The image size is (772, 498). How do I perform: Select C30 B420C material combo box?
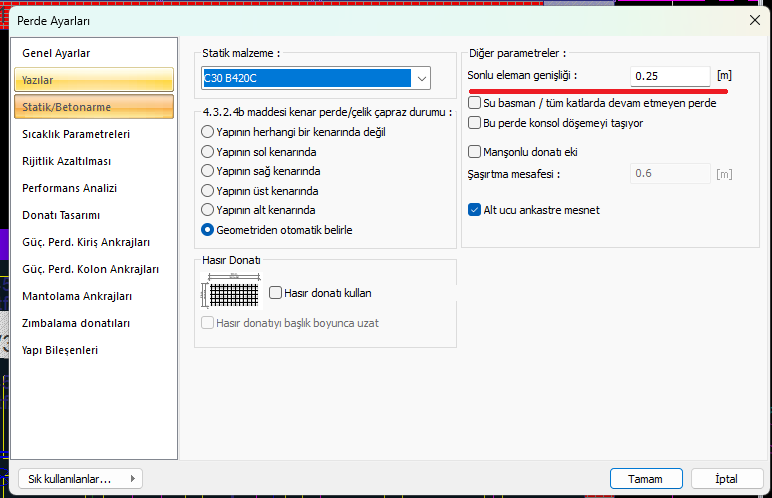coord(316,78)
